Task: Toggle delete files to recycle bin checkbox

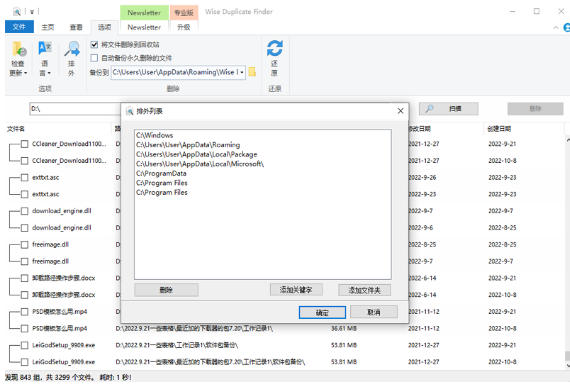Action: pos(94,44)
